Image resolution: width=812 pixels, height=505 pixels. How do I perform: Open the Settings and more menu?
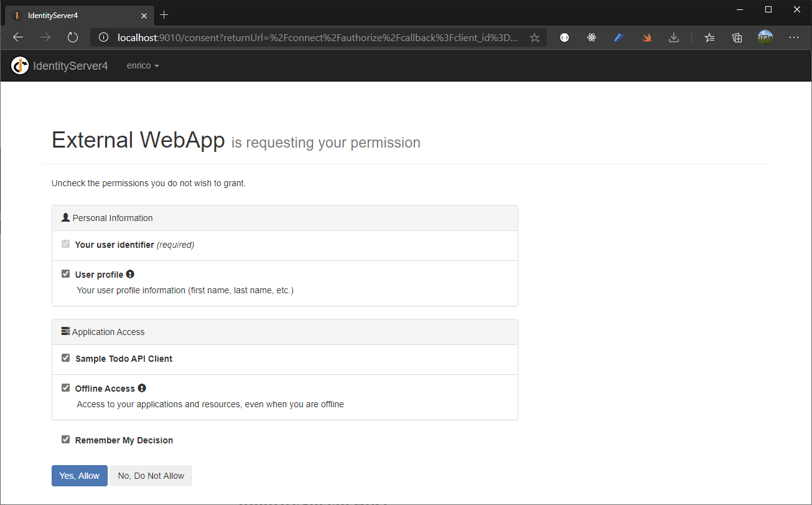tap(794, 37)
